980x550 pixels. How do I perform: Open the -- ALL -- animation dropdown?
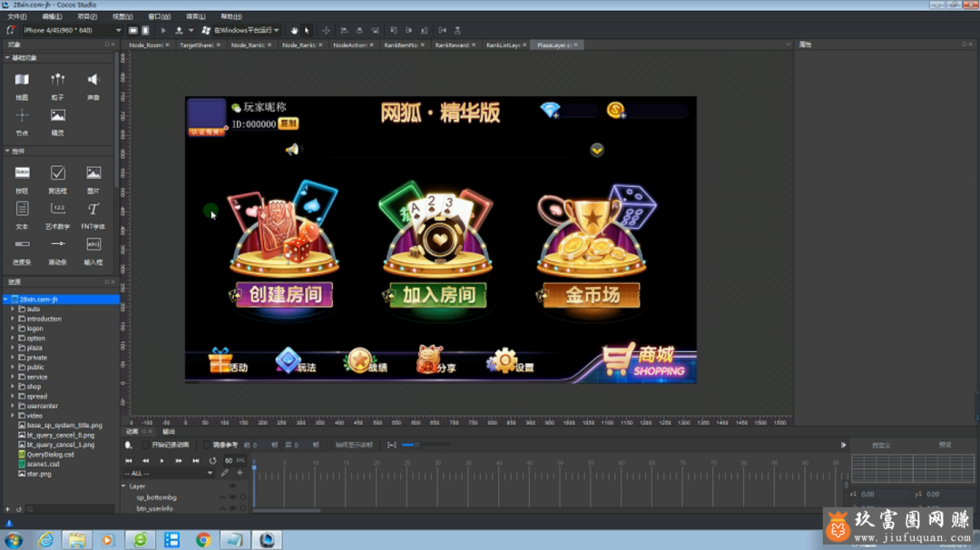169,473
